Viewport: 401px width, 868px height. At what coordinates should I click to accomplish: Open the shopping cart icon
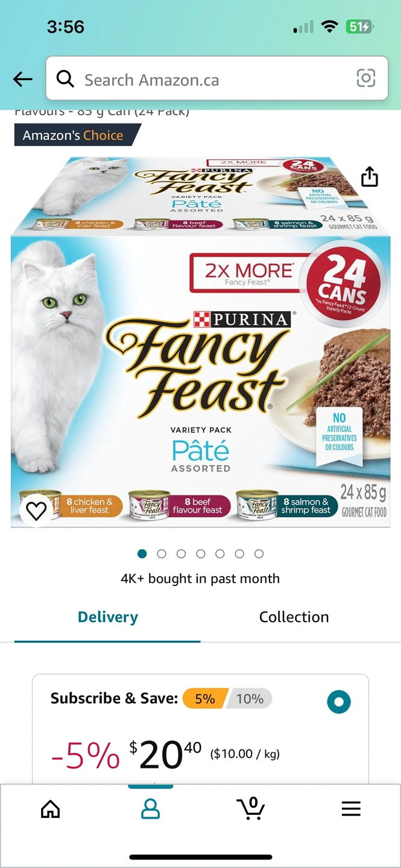coord(250,808)
